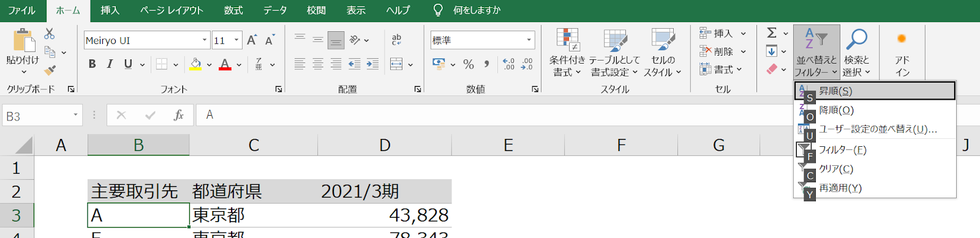This screenshot has height=238, width=980.
Task: Toggle wrap text icon
Action: pyautogui.click(x=396, y=40)
